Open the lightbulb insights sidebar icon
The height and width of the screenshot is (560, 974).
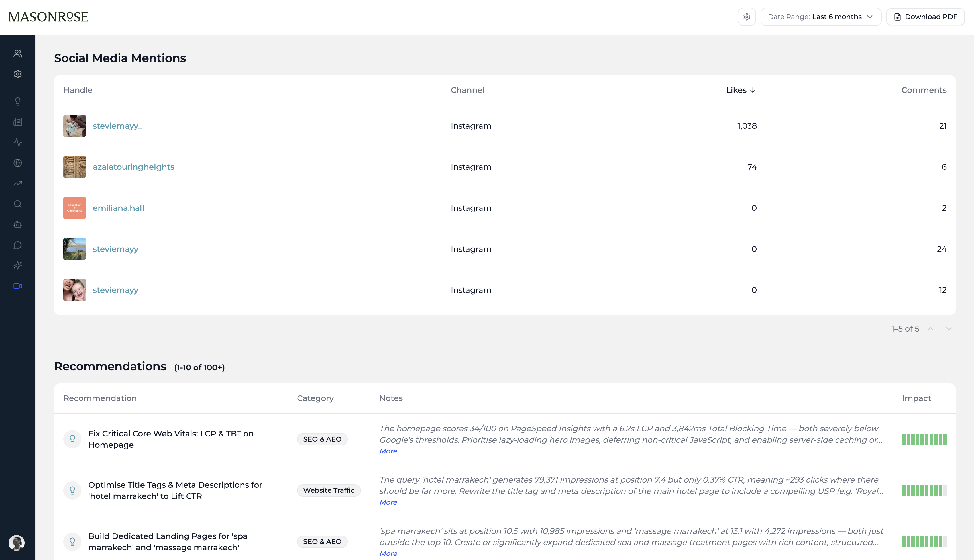18,101
